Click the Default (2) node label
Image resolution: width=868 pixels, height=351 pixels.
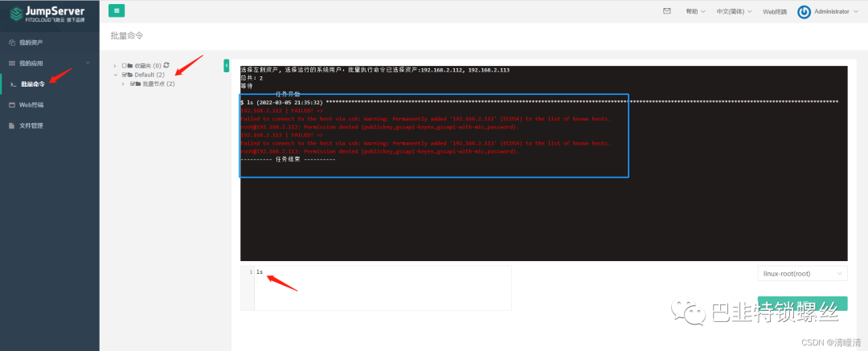[x=149, y=75]
